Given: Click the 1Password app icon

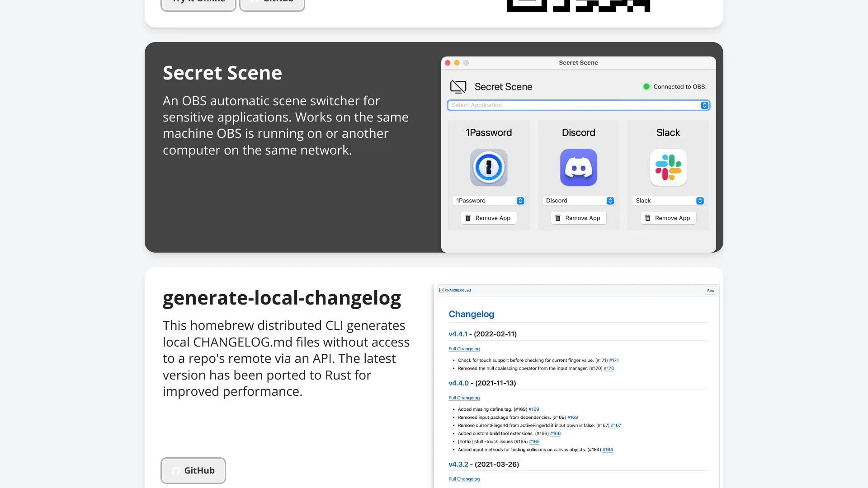Looking at the screenshot, I should tap(489, 168).
